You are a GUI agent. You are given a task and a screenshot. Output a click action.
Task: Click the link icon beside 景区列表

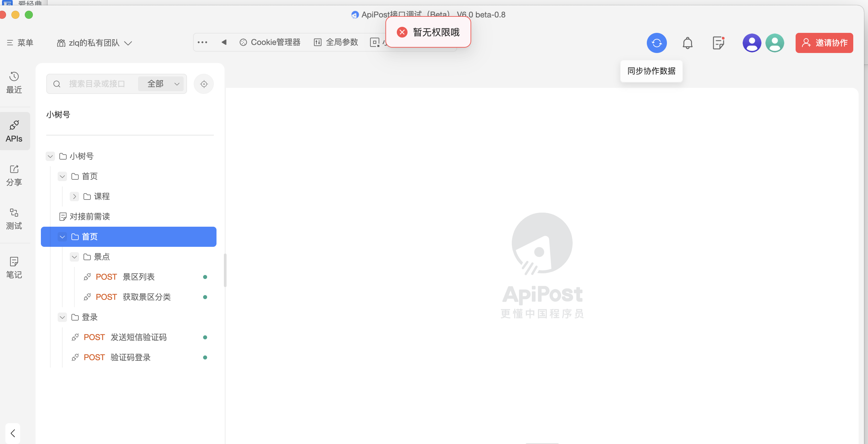pyautogui.click(x=87, y=277)
